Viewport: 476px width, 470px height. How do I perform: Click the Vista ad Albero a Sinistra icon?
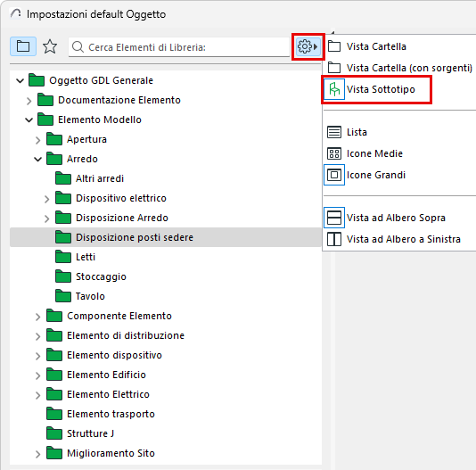point(334,239)
